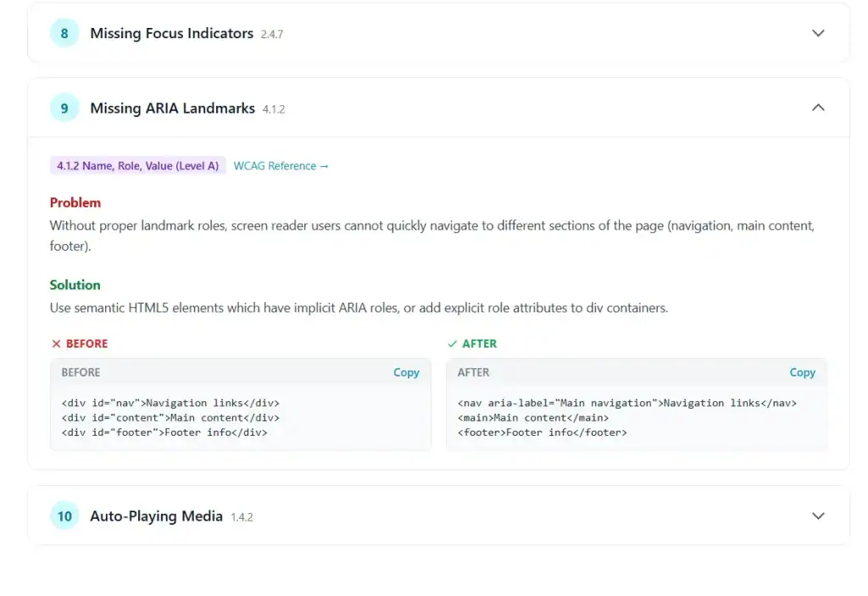Select the Missing ARIA Landmarks heading
The image size is (868, 596).
tap(173, 108)
